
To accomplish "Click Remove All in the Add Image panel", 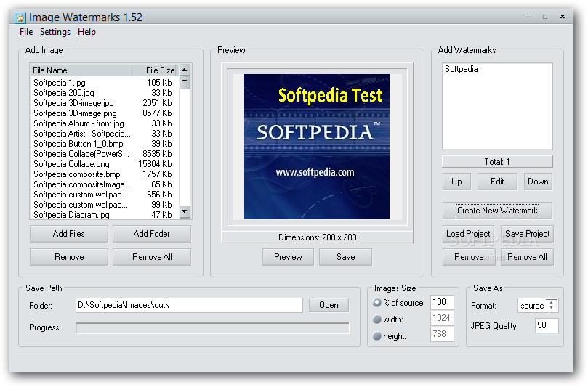I will pyautogui.click(x=151, y=257).
